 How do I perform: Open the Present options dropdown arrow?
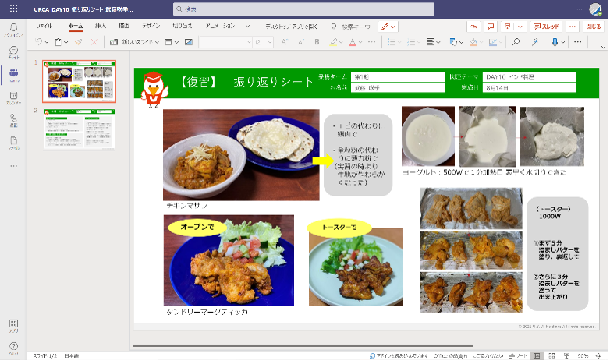tap(520, 27)
